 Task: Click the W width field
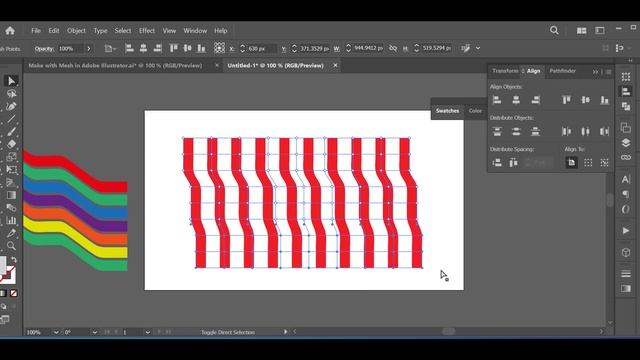point(368,48)
